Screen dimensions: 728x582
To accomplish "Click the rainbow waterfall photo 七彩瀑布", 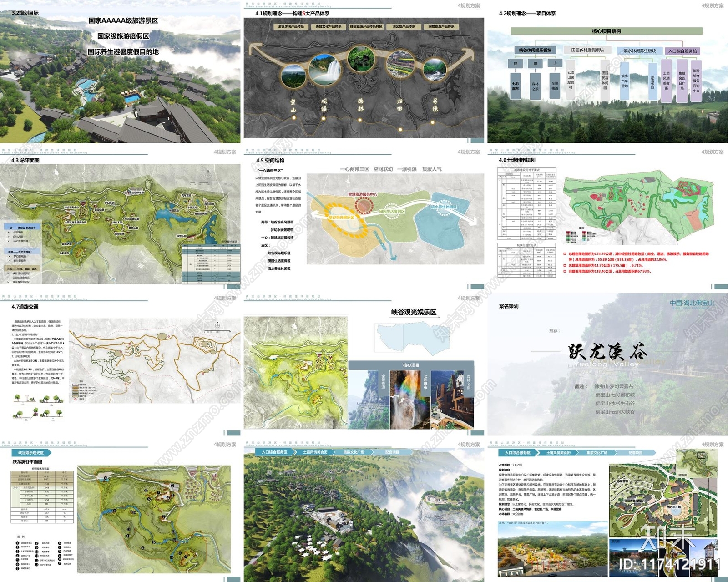I will click(410, 400).
